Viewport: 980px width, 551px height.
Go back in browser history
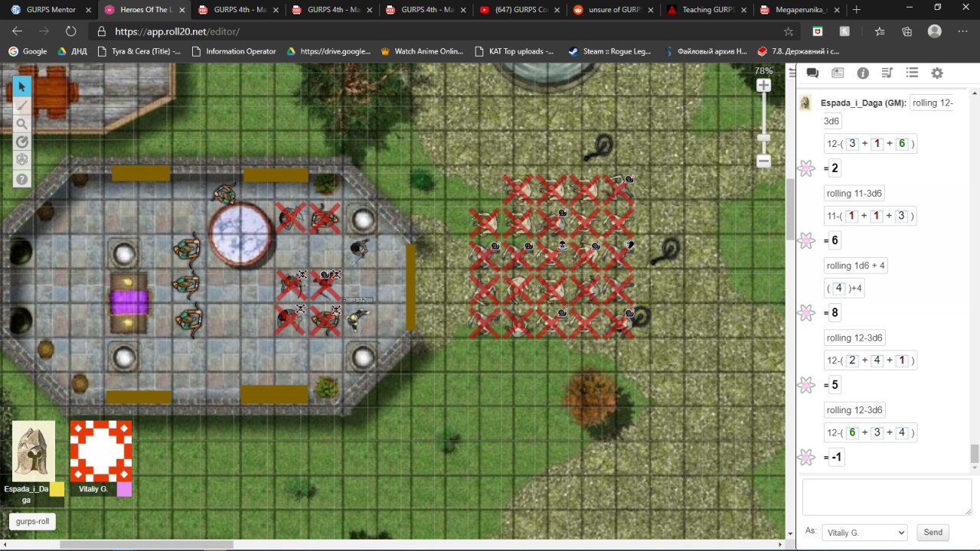[x=17, y=31]
